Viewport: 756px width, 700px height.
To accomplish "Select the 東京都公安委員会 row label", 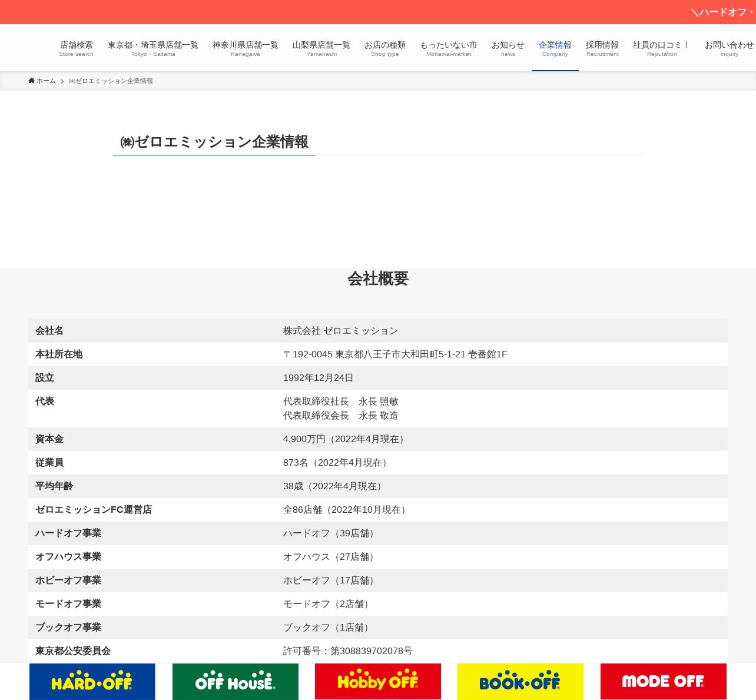I will click(x=73, y=651).
